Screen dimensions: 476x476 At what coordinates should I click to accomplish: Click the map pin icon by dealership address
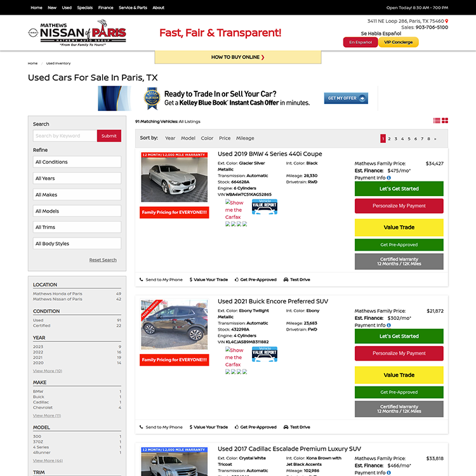pos(447,21)
